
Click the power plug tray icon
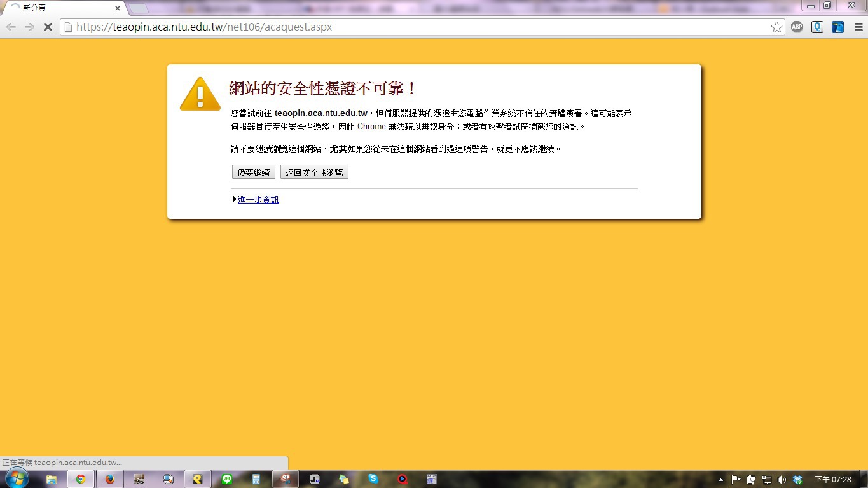[751, 480]
